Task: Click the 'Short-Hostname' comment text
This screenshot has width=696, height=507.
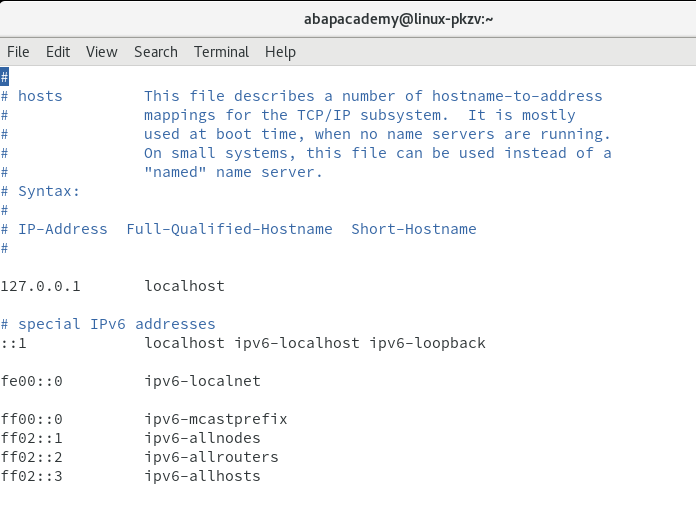Action: coord(414,229)
